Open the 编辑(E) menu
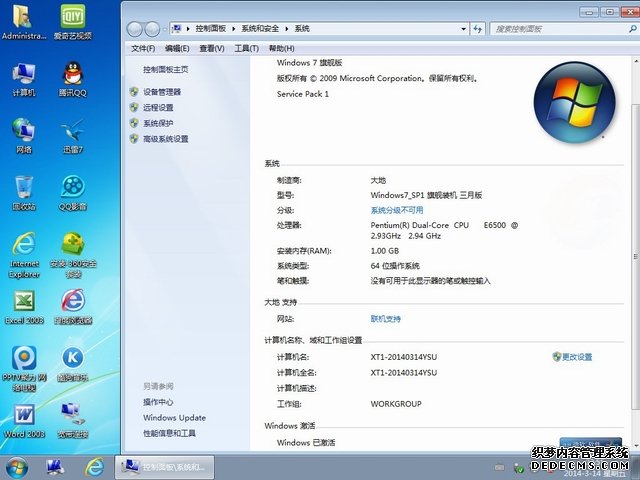 click(x=177, y=49)
